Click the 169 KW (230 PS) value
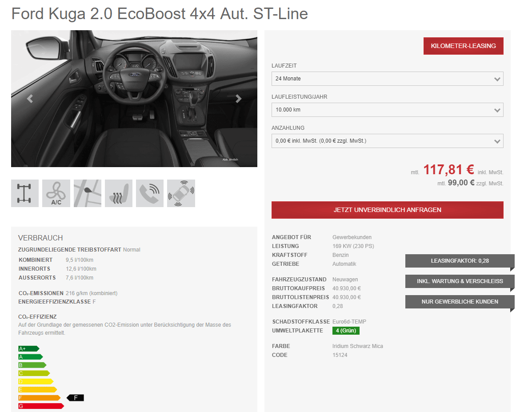The width and height of the screenshot is (532, 412). 353,246
